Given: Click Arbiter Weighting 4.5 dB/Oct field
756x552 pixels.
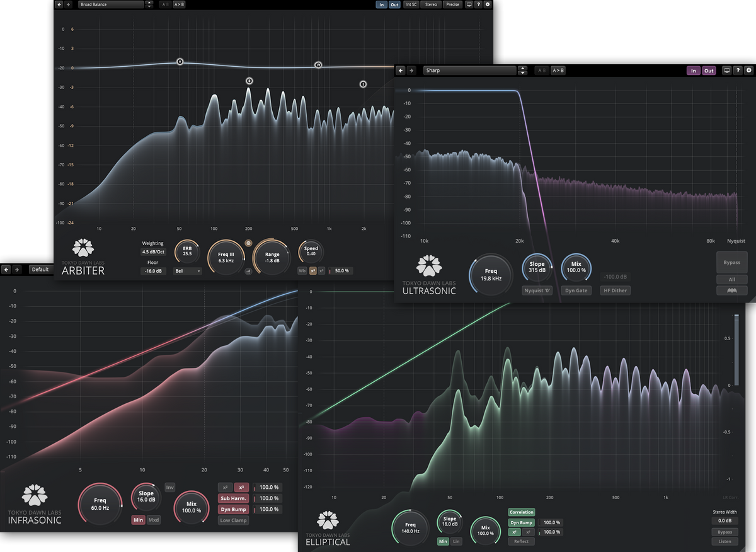Looking at the screenshot, I should tap(153, 251).
